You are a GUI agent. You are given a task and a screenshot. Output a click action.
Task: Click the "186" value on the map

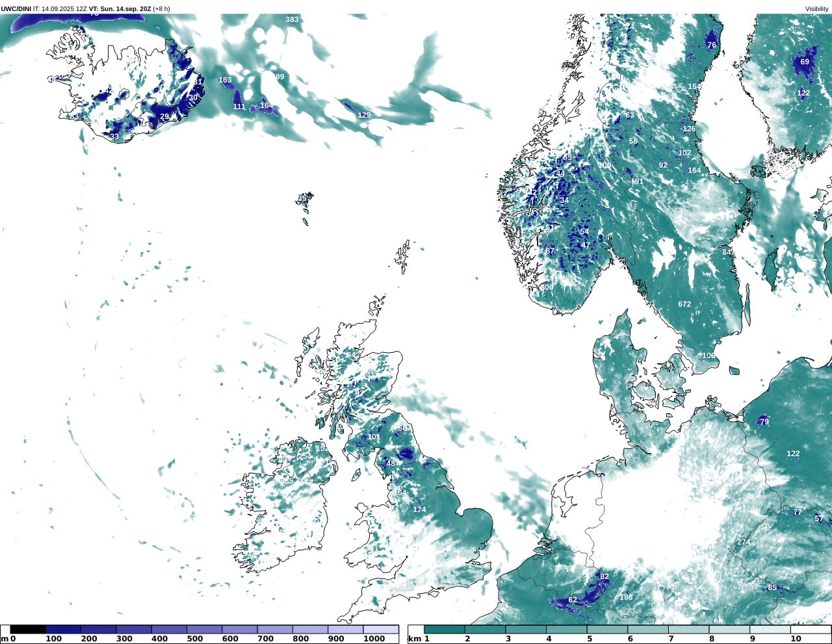(x=626, y=597)
